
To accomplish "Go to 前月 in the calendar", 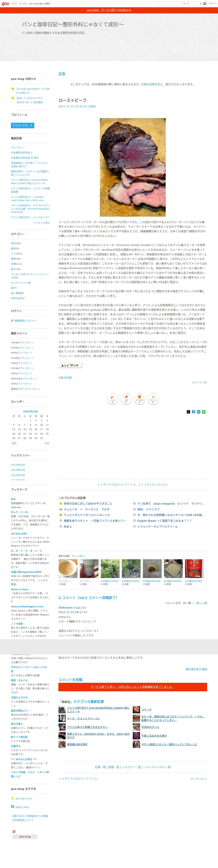I will click(x=14, y=443).
